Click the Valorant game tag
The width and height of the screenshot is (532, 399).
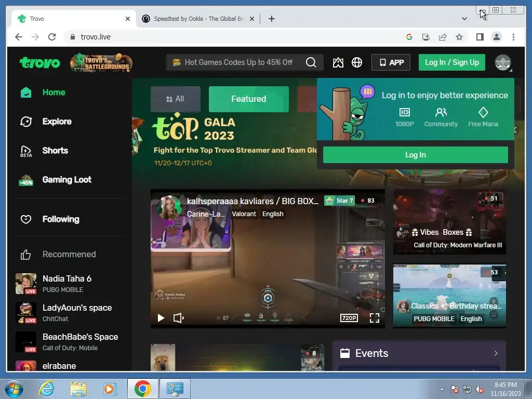244,214
